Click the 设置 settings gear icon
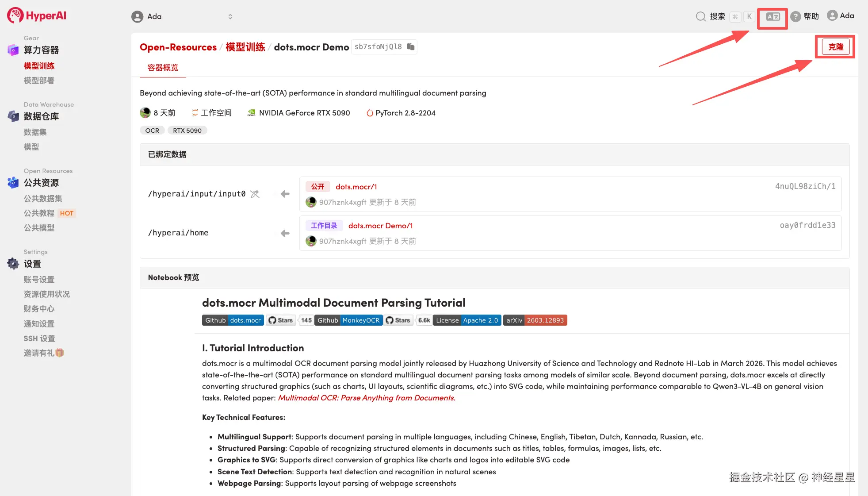 pos(13,264)
